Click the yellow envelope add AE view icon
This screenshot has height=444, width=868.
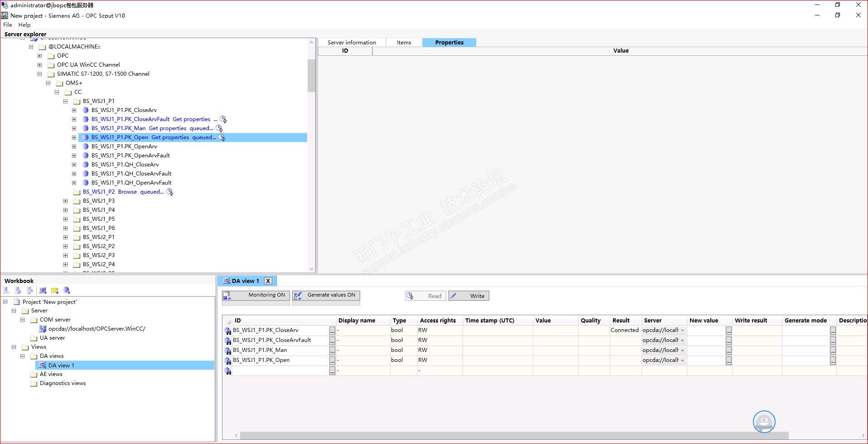[x=55, y=290]
